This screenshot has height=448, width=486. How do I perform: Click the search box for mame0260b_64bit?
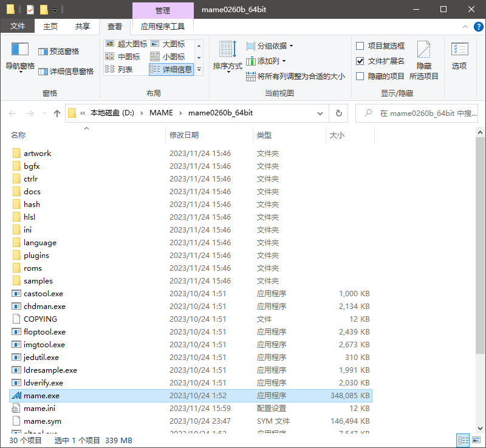click(x=417, y=114)
